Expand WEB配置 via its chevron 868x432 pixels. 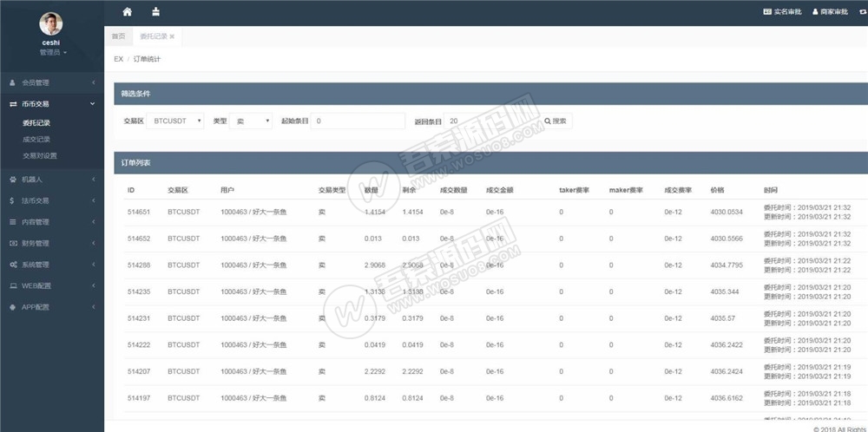[x=94, y=286]
